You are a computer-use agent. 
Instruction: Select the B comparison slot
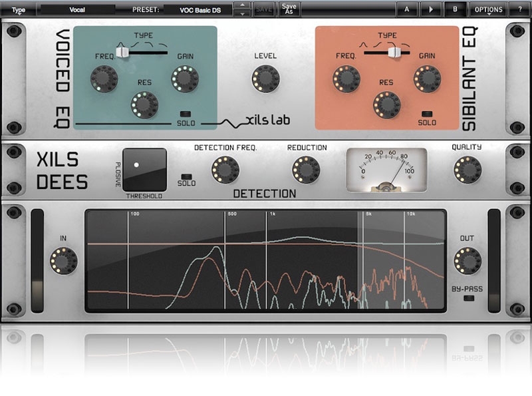pos(456,10)
